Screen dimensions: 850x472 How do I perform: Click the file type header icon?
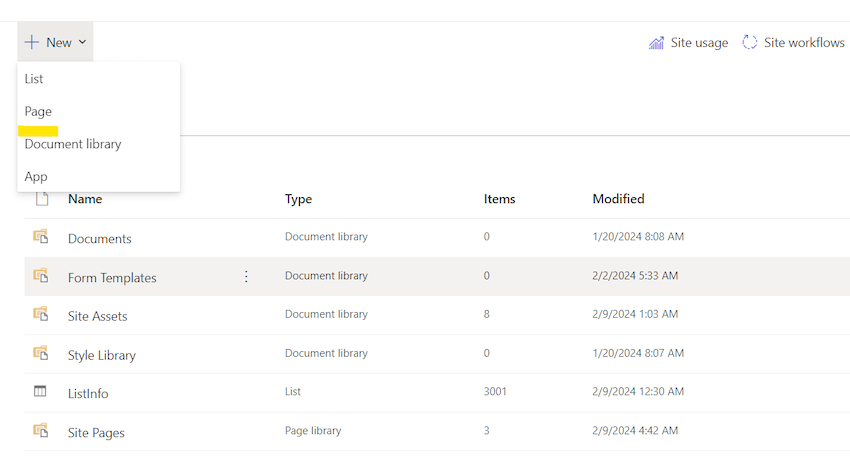pos(42,199)
